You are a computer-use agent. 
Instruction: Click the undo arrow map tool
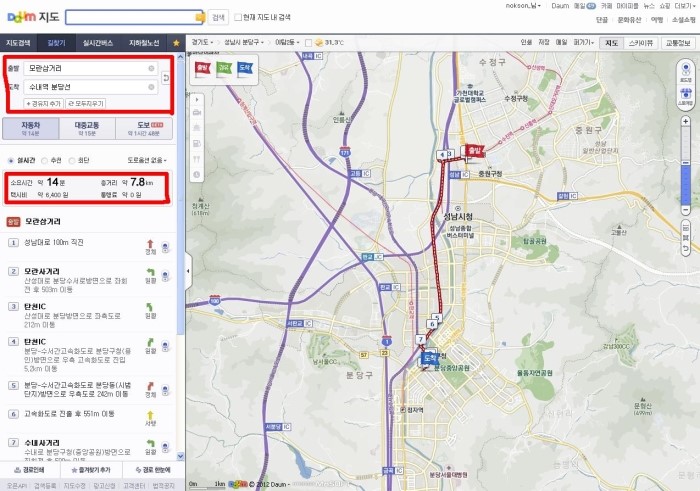click(x=686, y=249)
